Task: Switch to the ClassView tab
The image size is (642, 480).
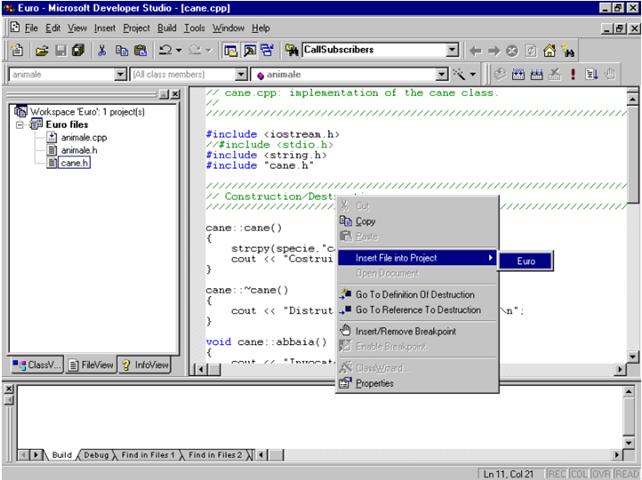Action: click(37, 365)
